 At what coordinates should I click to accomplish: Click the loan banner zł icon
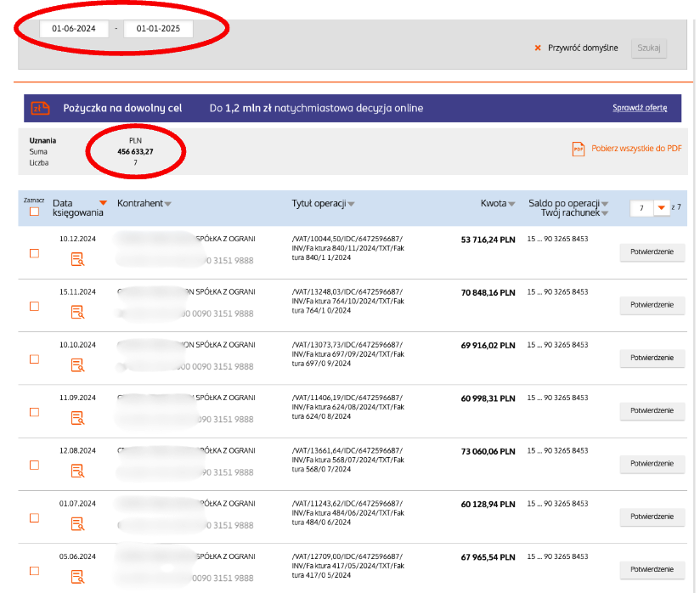tap(40, 108)
